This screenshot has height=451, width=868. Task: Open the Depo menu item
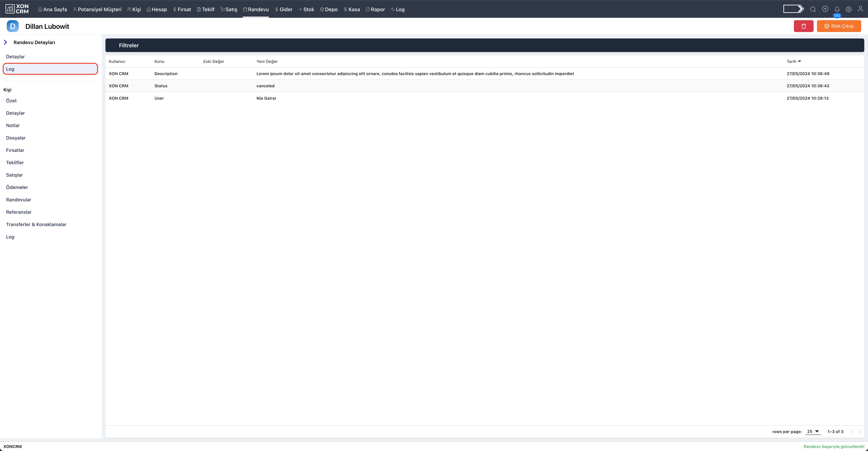(x=329, y=9)
